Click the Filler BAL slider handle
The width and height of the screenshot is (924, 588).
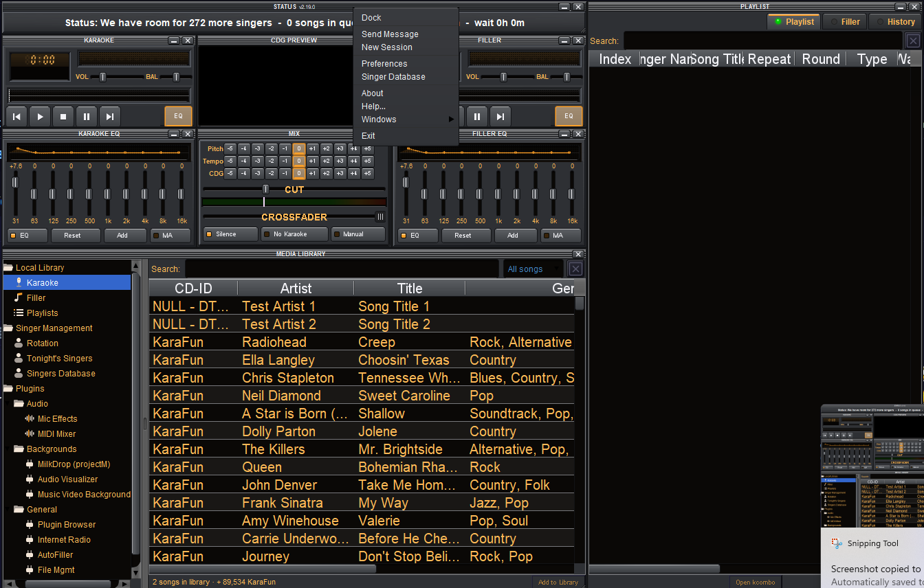(566, 77)
